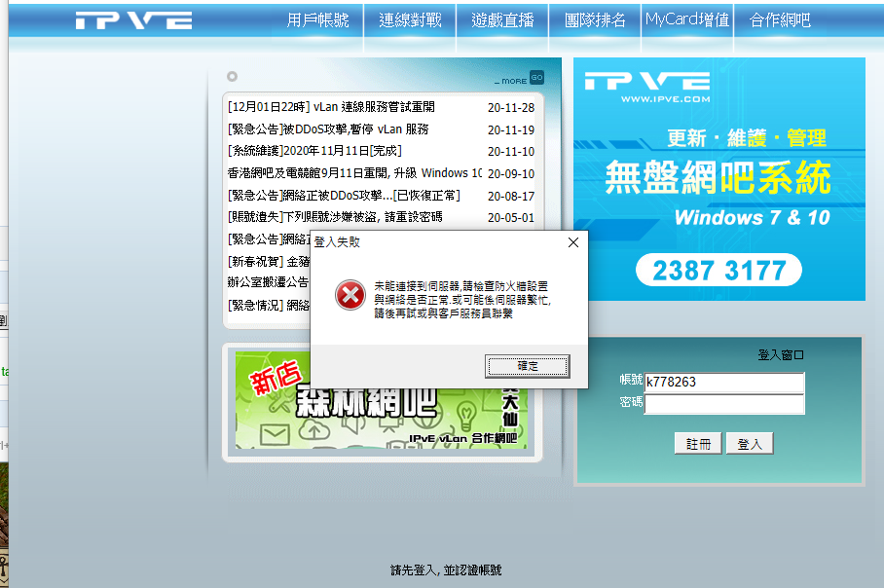Open the 連線對戰 menu
Screen dimensions: 884x588
point(411,20)
